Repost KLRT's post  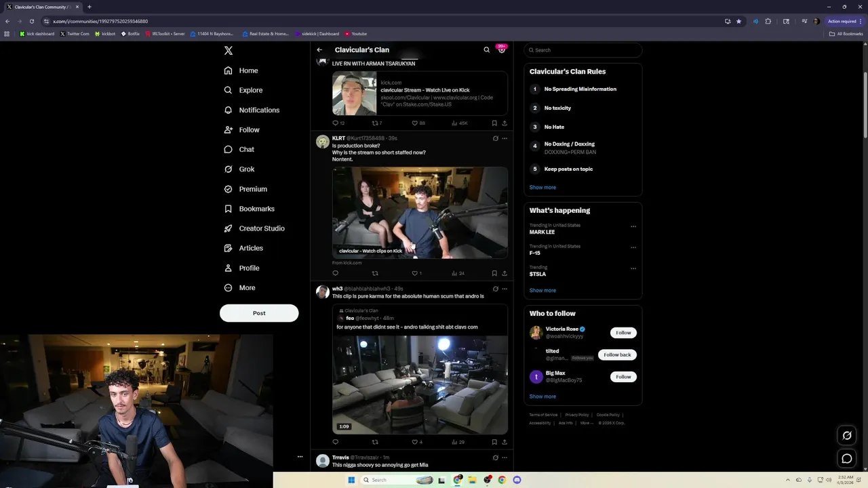(x=375, y=273)
